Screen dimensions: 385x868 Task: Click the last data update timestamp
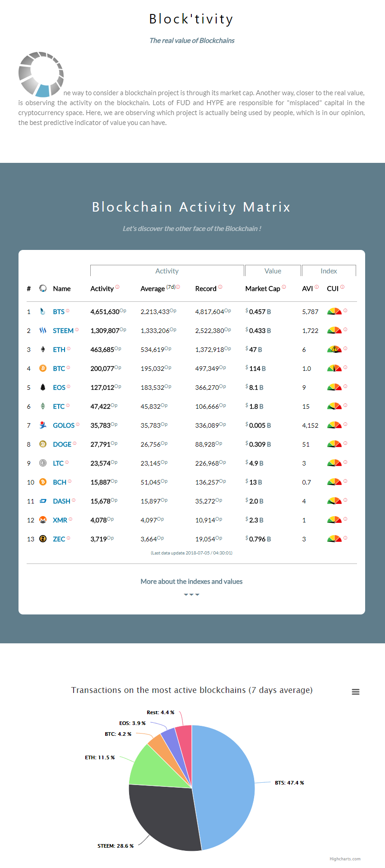191,553
